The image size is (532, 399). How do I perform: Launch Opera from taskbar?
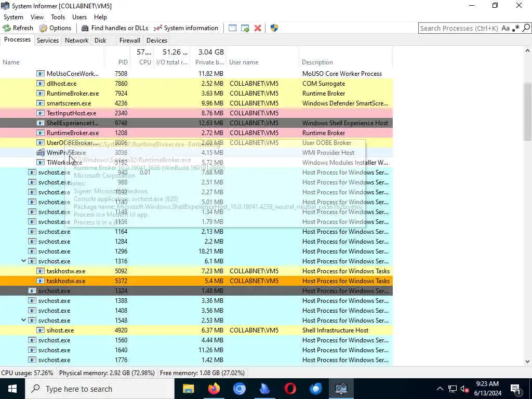pos(290,389)
